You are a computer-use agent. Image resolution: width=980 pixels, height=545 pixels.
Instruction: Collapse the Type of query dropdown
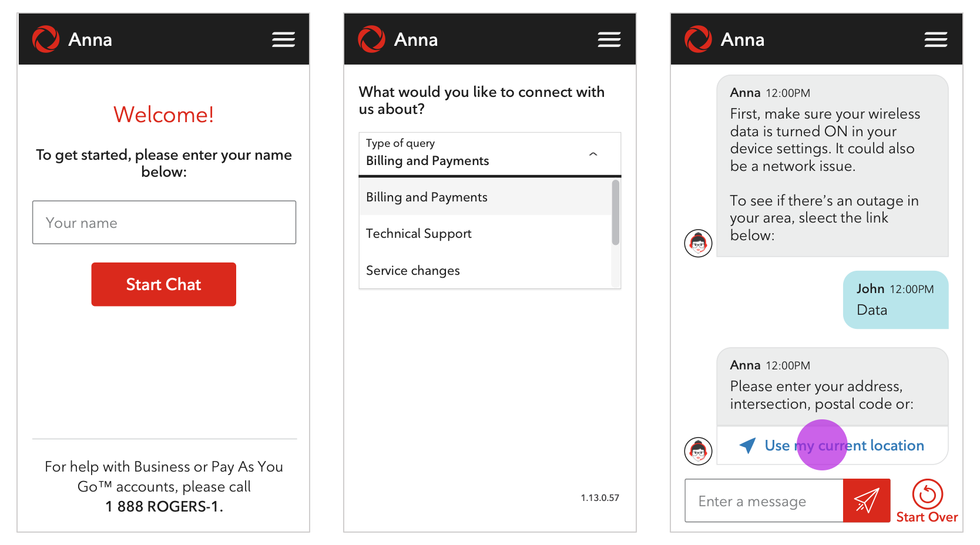(x=489, y=154)
